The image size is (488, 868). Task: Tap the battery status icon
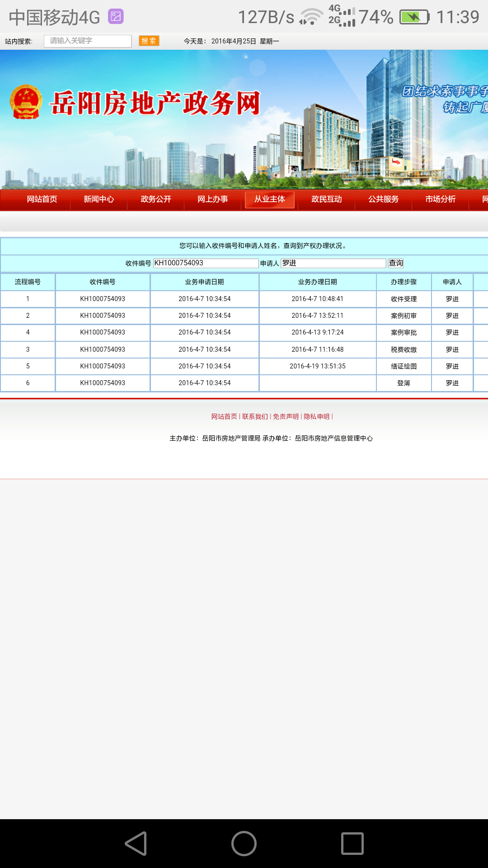pos(414,17)
